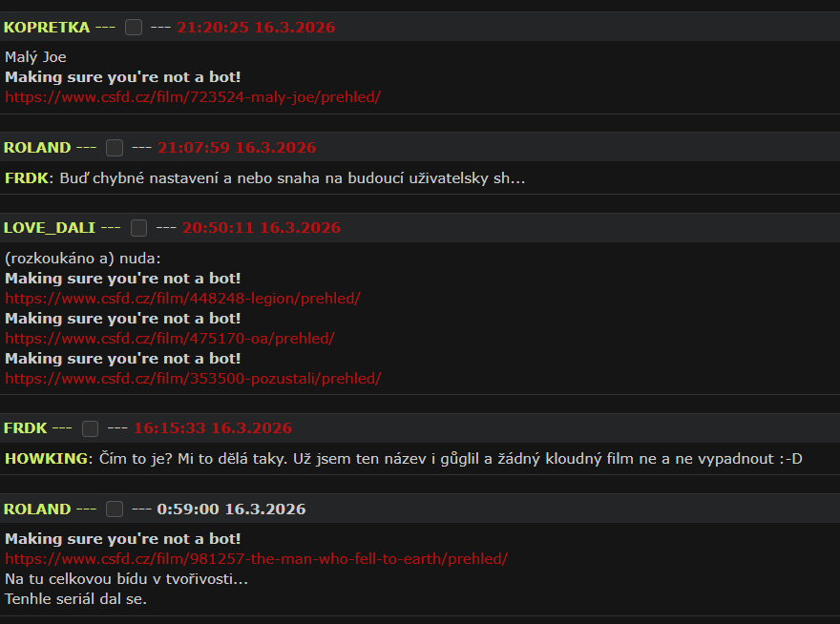Click the timestamp 21:20:25 16.3.2026
The width and height of the screenshot is (840, 624).
click(256, 28)
